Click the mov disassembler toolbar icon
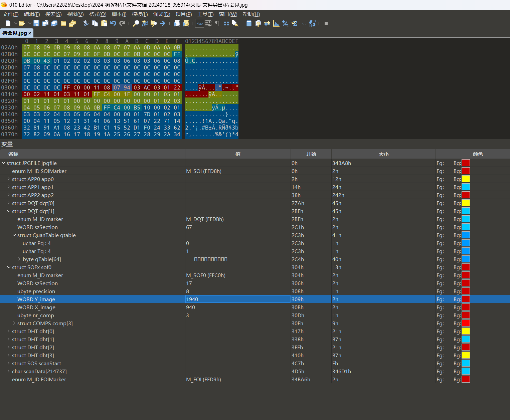510x420 pixels. coord(303,23)
